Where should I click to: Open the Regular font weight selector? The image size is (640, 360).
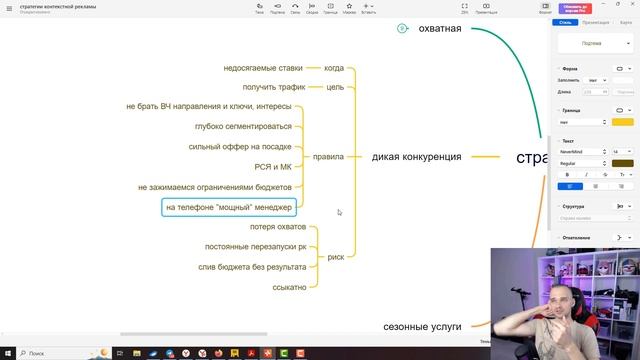(x=583, y=163)
